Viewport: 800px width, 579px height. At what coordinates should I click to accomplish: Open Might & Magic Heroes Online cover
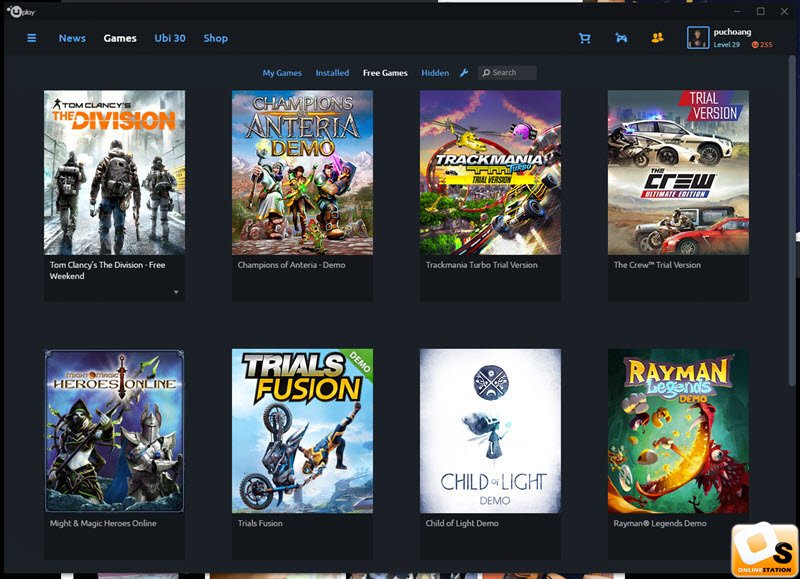[x=114, y=431]
